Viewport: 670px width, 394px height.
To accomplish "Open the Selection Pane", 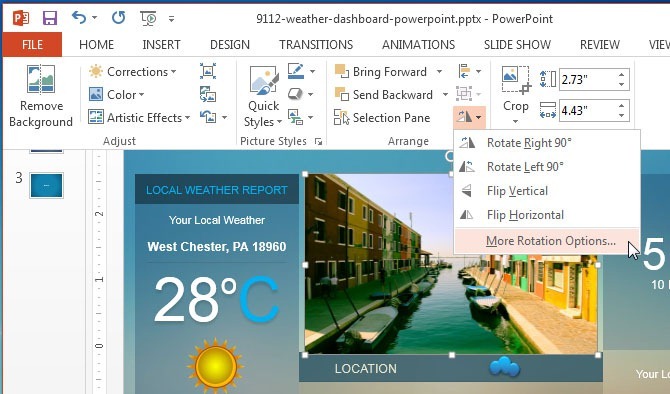I will pos(382,118).
